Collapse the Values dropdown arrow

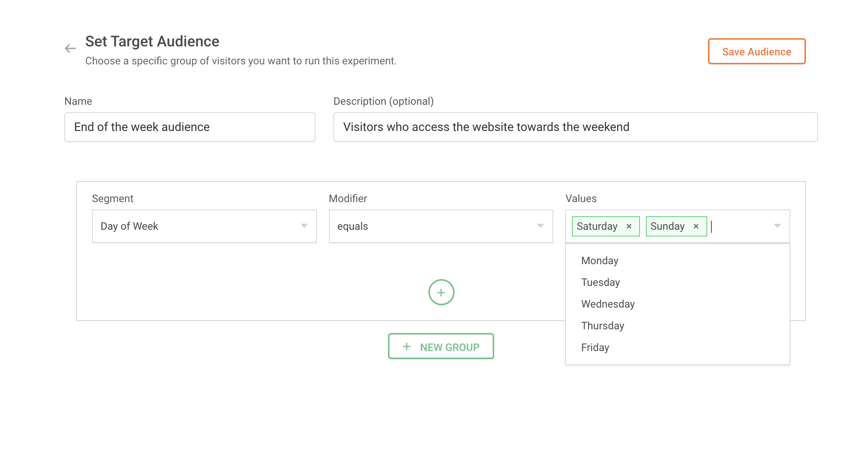point(777,226)
